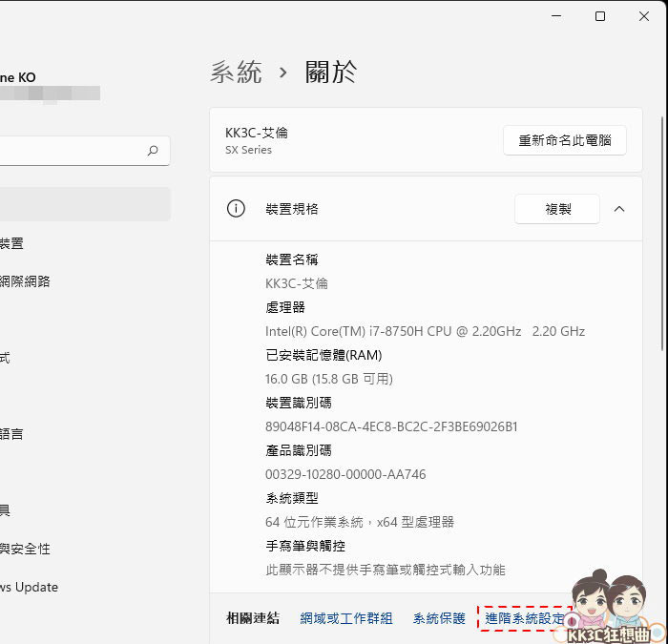Click the 裝置規格 header title
This screenshot has height=644, width=668.
click(291, 209)
